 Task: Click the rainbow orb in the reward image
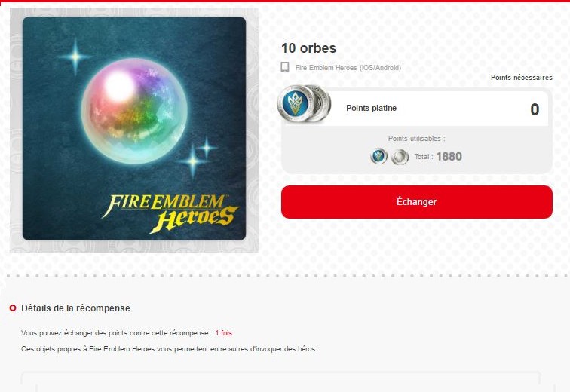pyautogui.click(x=134, y=111)
